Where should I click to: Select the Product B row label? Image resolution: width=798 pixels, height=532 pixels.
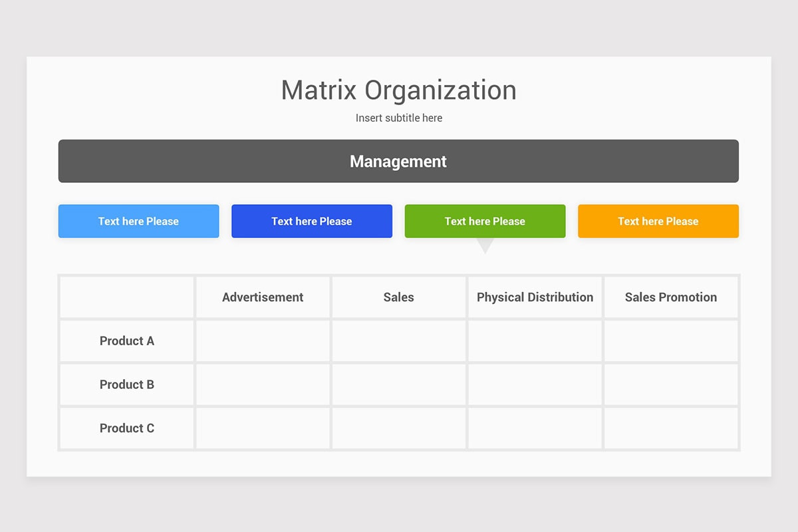tap(127, 384)
